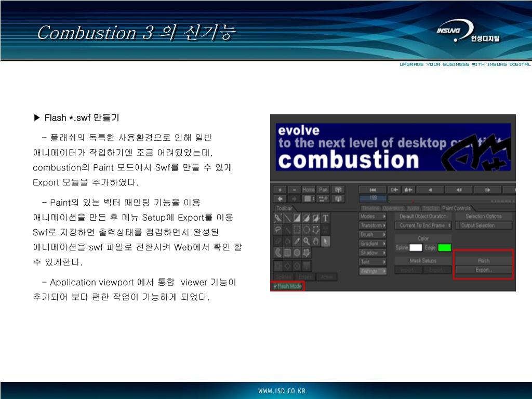Select the filled Polygon tool
The image size is (532, 399).
(x=316, y=218)
